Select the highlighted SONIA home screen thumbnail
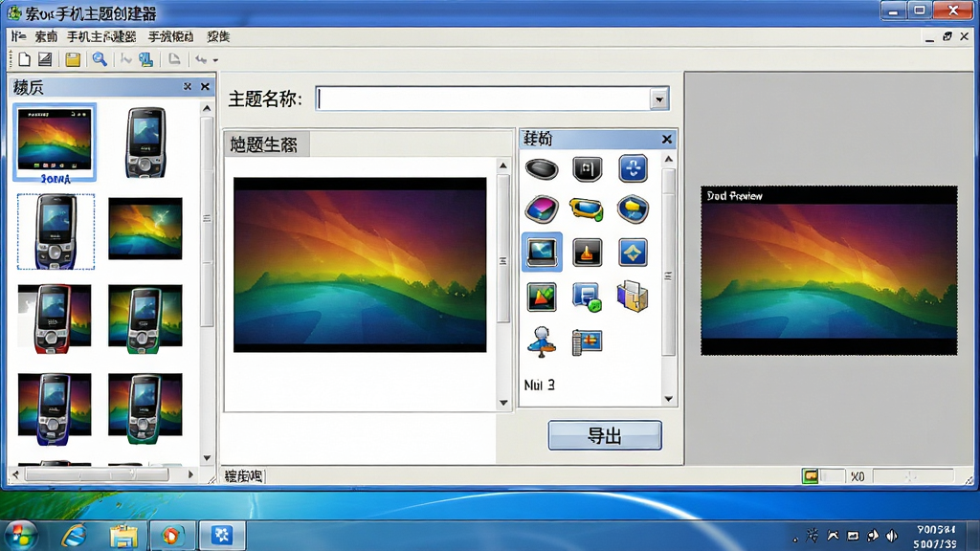Viewport: 980px width, 551px height. click(x=55, y=143)
